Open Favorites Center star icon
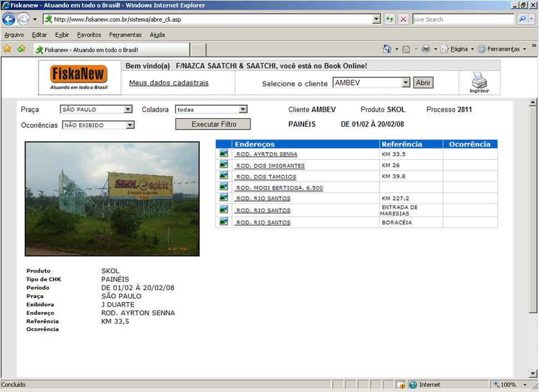The height and width of the screenshot is (392, 539). (7, 49)
